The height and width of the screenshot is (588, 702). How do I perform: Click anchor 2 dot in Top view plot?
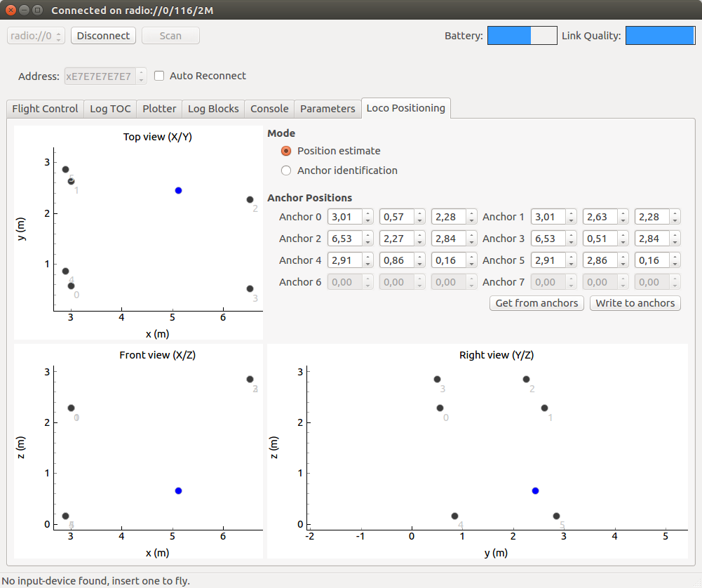pos(250,199)
